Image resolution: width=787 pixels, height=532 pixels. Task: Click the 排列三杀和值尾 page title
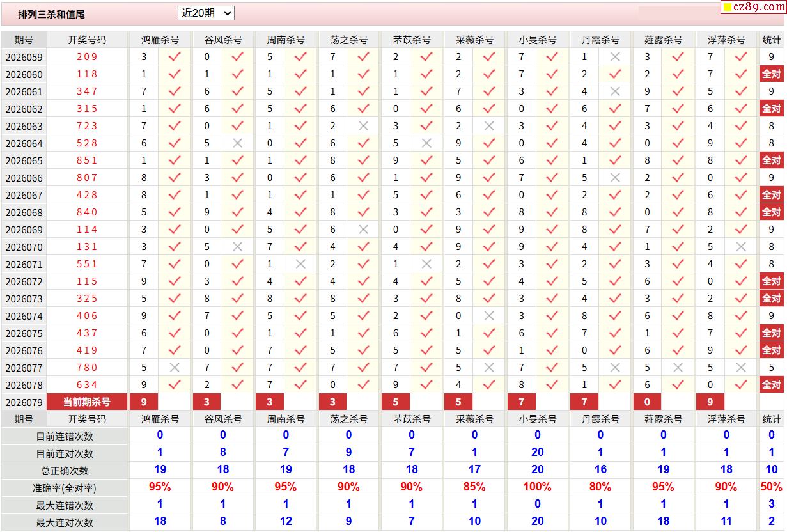(x=51, y=14)
